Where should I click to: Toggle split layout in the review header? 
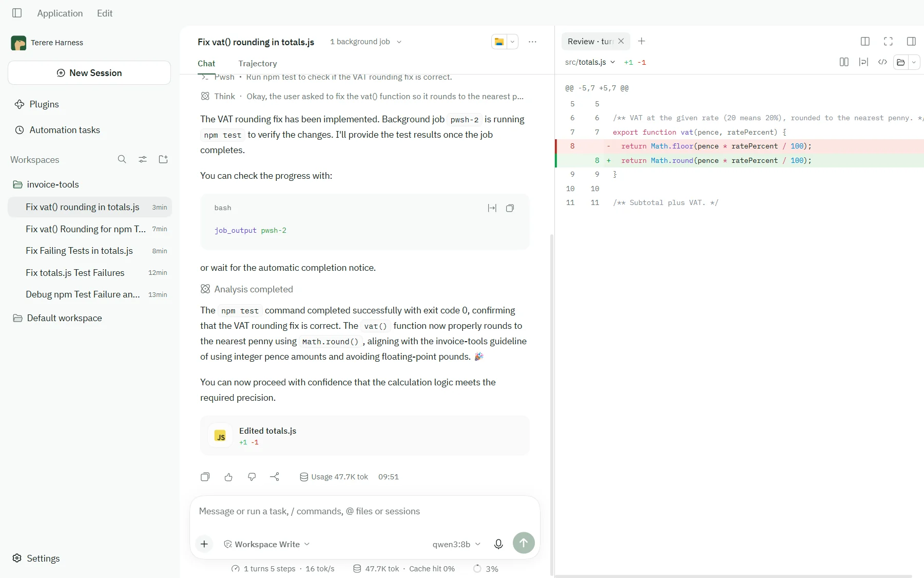tap(865, 42)
